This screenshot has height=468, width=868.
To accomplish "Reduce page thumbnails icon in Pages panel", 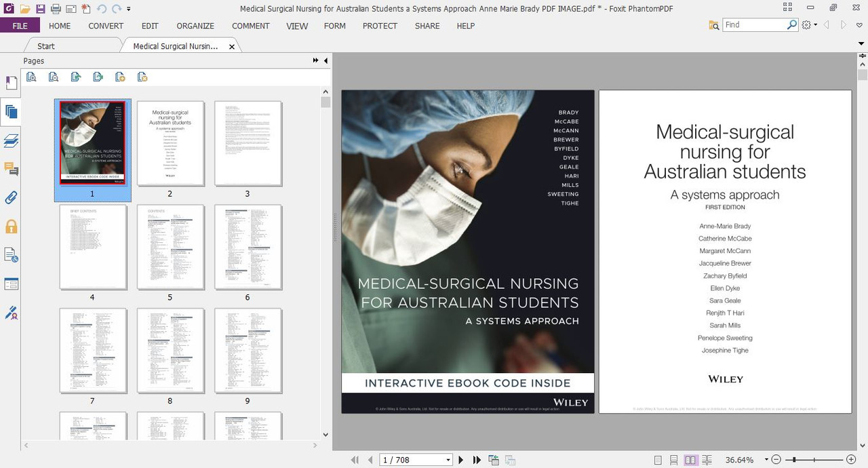I will click(54, 77).
